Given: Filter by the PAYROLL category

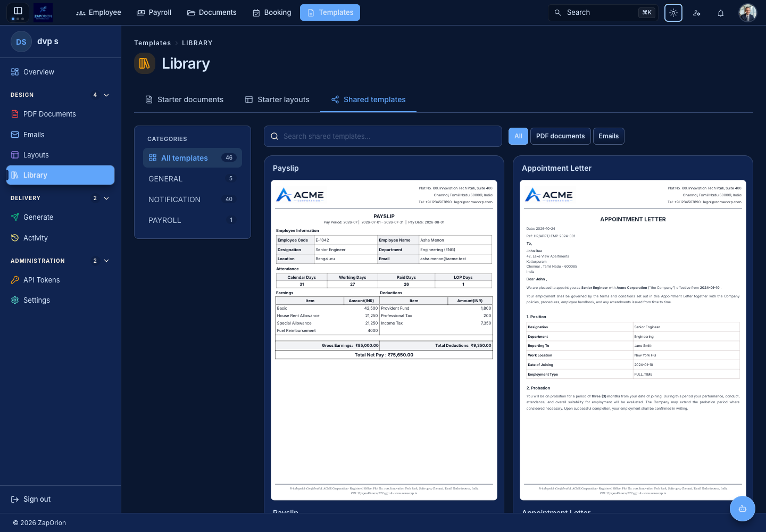Looking at the screenshot, I should coord(193,220).
